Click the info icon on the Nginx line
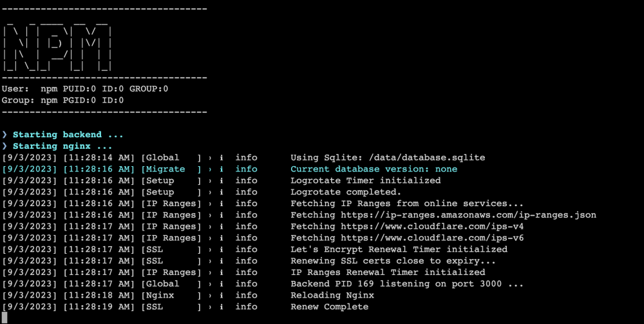The image size is (644, 324). coord(222,295)
